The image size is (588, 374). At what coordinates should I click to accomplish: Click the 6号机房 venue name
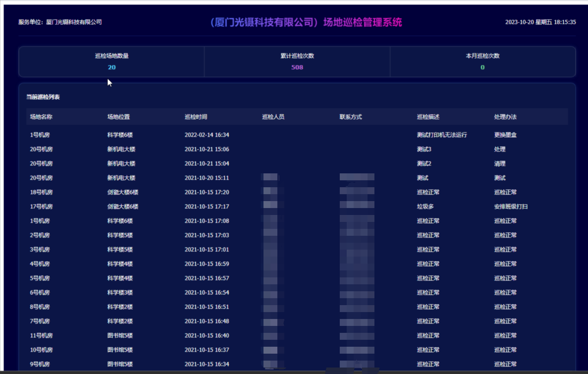[40, 293]
